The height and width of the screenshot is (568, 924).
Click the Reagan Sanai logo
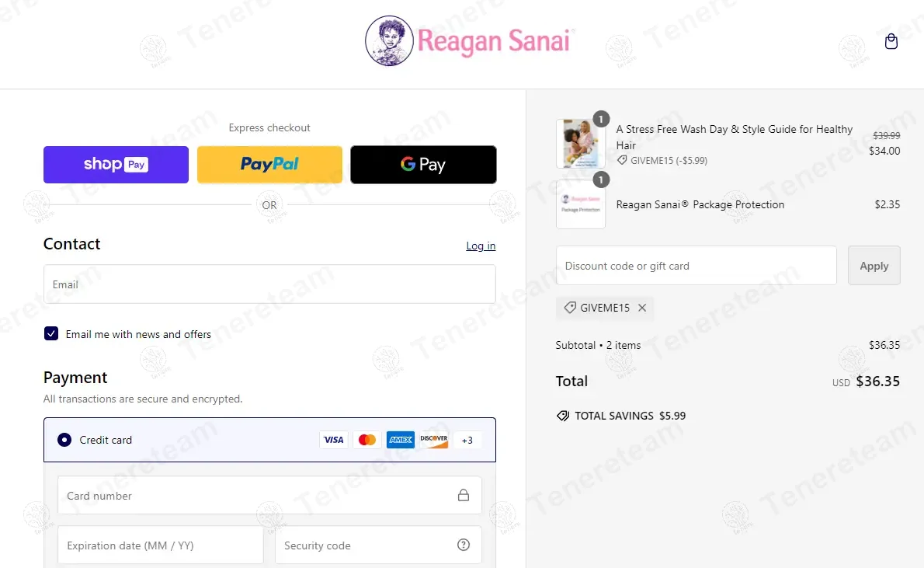[470, 40]
